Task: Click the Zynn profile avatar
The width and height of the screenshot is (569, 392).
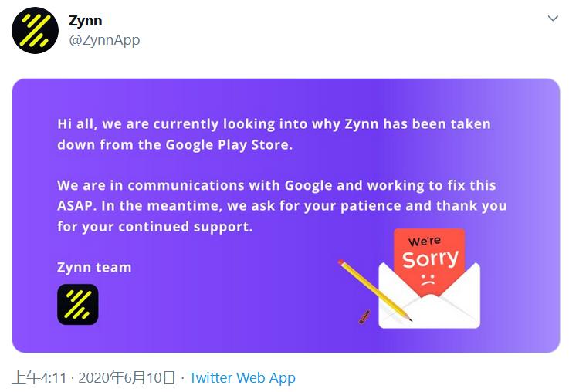Action: (36, 30)
